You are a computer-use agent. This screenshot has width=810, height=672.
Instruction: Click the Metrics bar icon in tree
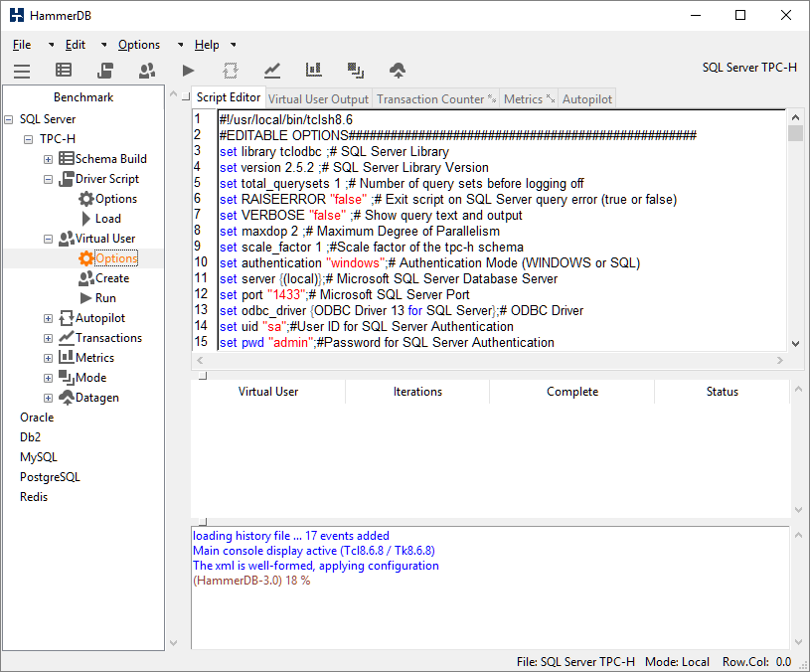(x=67, y=358)
